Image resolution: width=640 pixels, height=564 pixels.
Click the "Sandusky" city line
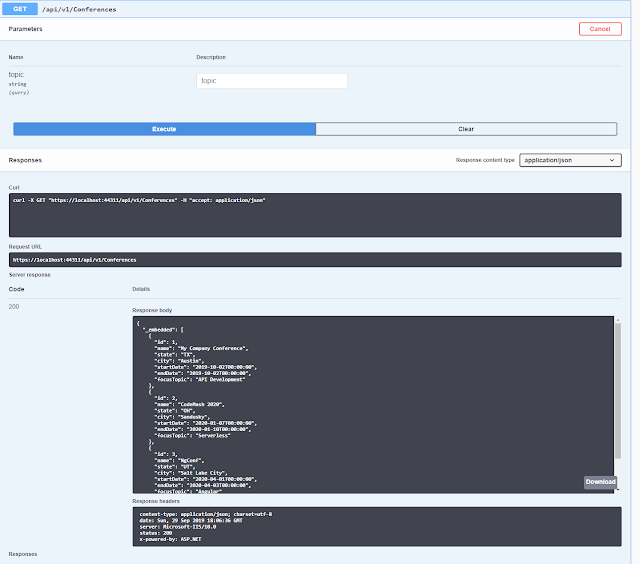[x=182, y=417]
